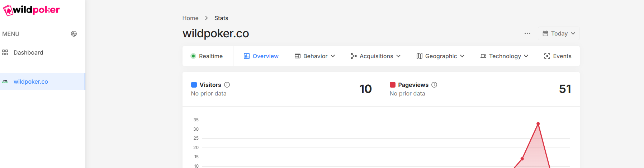Switch to the Realtime tab

click(208, 56)
